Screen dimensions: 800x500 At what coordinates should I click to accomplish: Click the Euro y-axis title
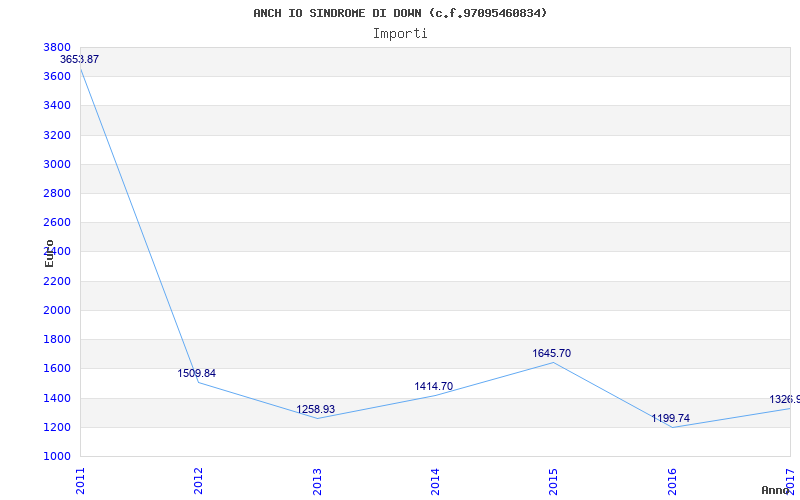pyautogui.click(x=49, y=253)
